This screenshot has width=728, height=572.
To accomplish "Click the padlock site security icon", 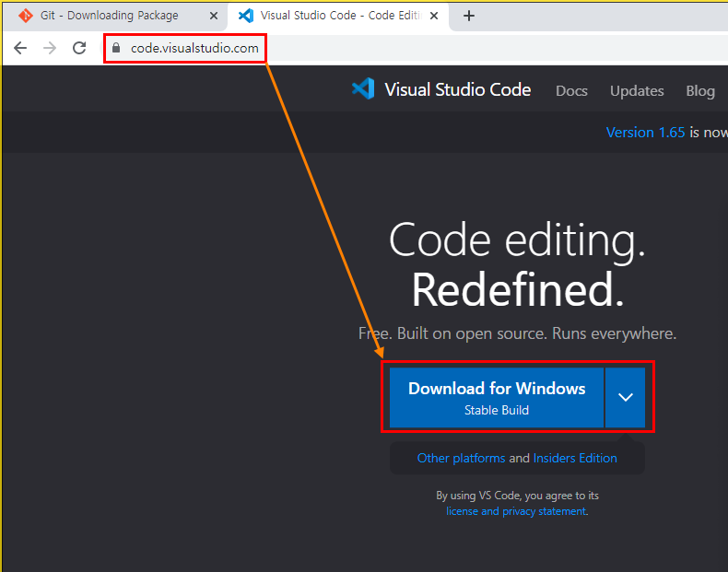I will [x=116, y=48].
